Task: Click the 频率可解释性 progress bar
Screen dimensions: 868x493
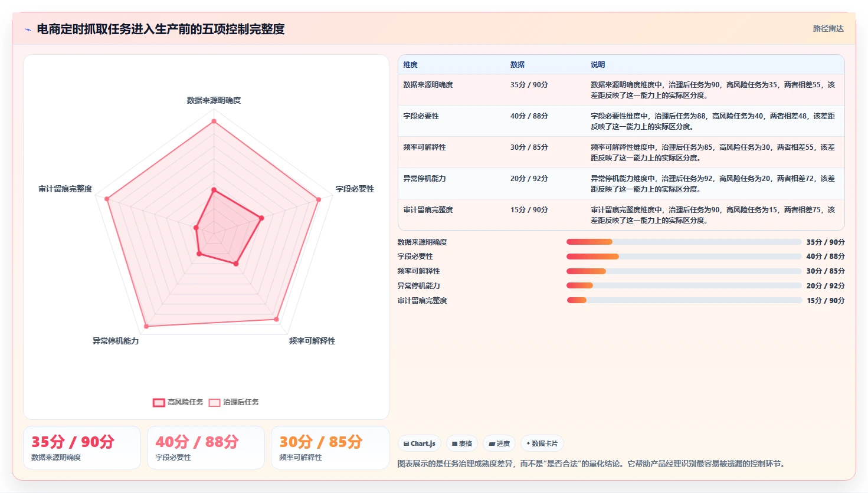Action: click(684, 271)
